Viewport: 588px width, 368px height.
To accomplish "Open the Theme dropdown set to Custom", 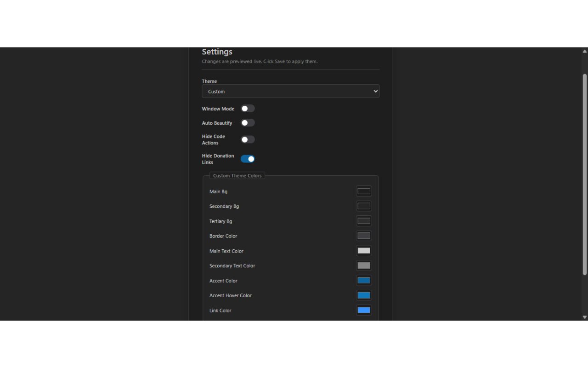I will (x=291, y=91).
